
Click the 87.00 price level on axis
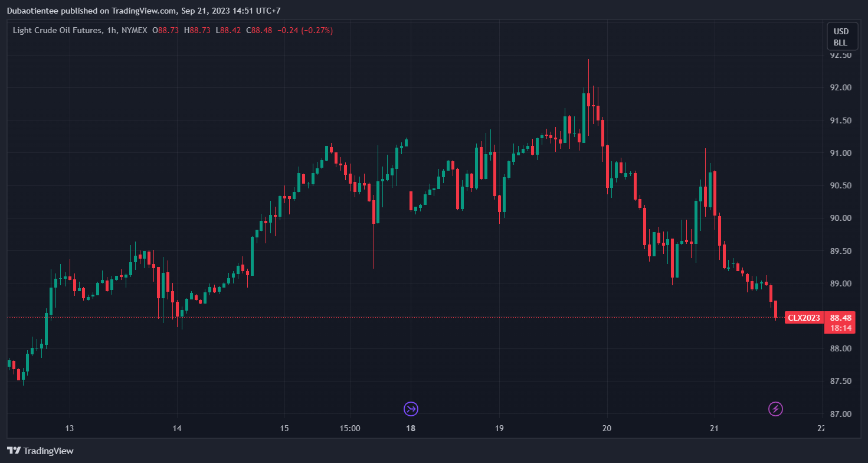click(x=840, y=414)
